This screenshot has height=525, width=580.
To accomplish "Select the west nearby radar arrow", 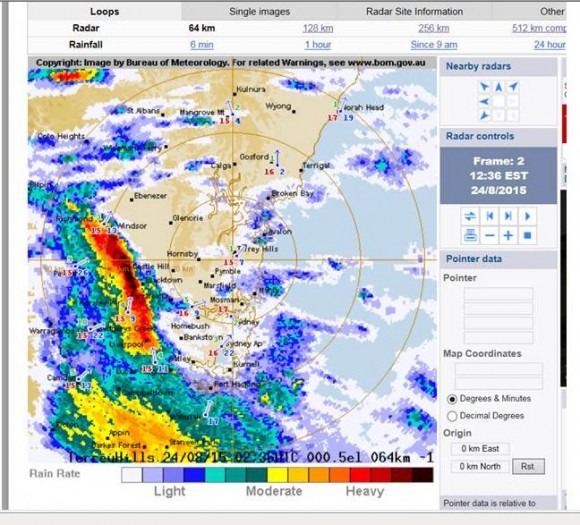I will pos(484,101).
